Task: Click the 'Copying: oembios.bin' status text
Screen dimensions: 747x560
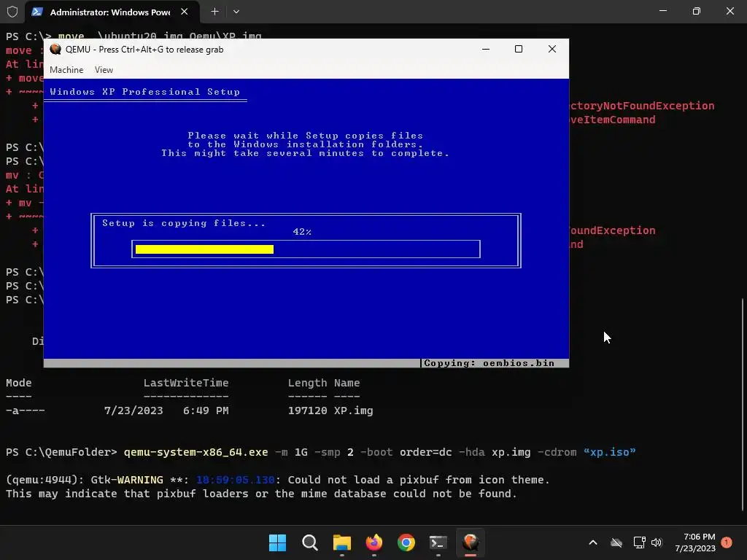Action: (489, 363)
